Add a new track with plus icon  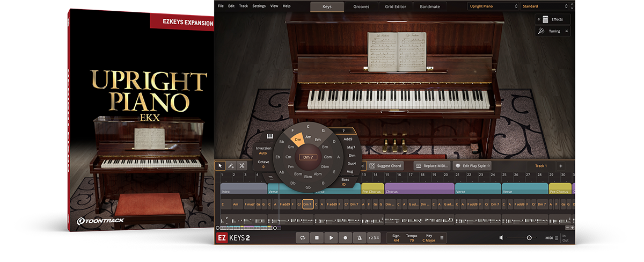click(561, 166)
